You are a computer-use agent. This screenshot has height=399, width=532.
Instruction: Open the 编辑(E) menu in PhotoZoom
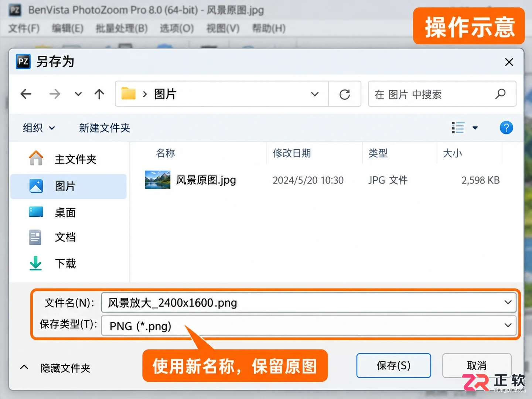coord(68,28)
